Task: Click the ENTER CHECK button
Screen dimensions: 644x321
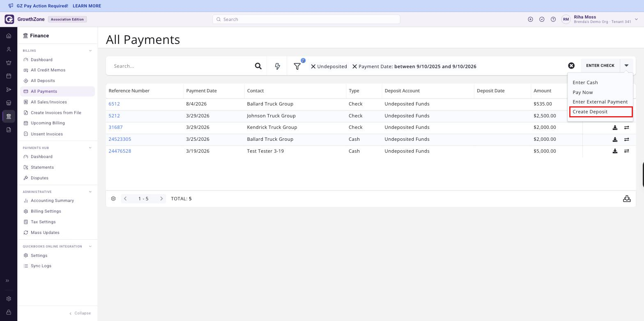Action: click(x=600, y=66)
